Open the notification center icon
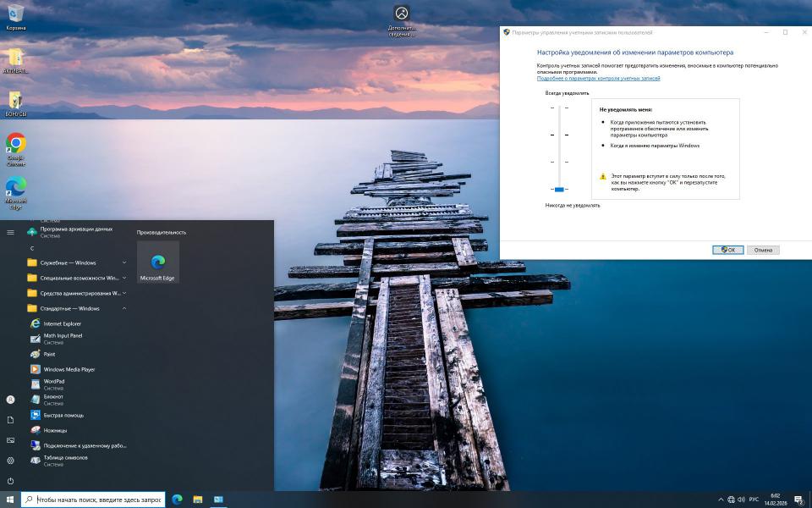 click(x=798, y=500)
